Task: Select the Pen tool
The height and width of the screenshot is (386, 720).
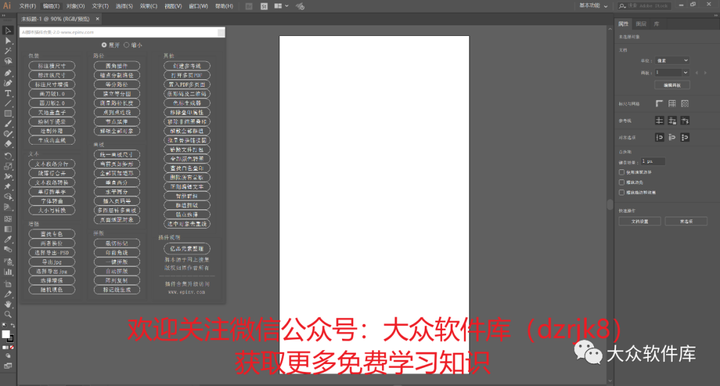Action: coord(8,73)
